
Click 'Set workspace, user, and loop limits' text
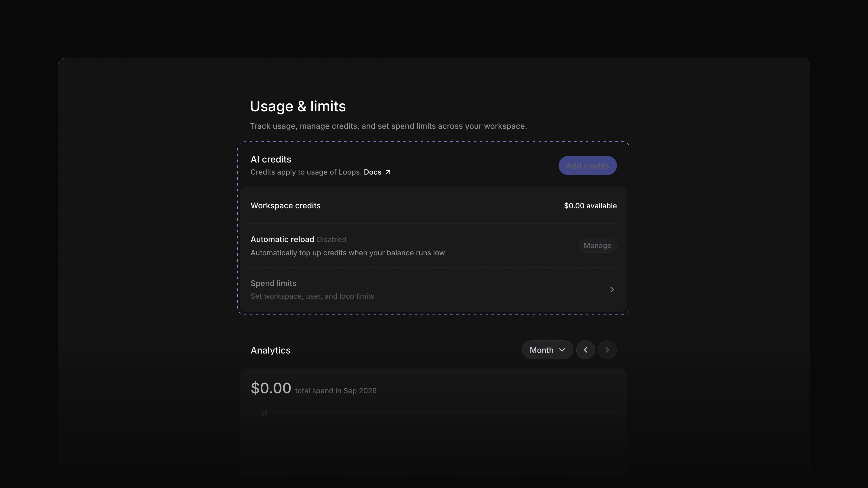[x=312, y=296]
